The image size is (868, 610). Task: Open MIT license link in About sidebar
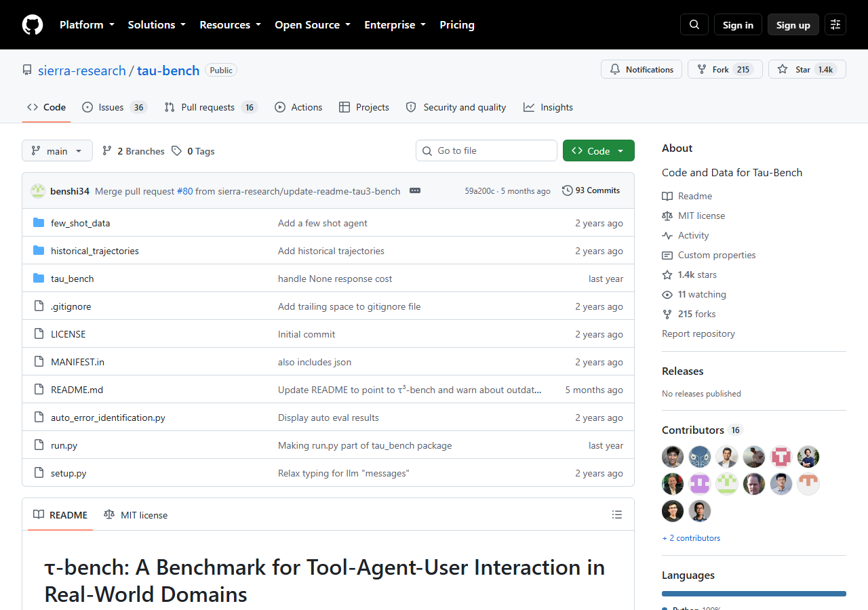click(694, 216)
